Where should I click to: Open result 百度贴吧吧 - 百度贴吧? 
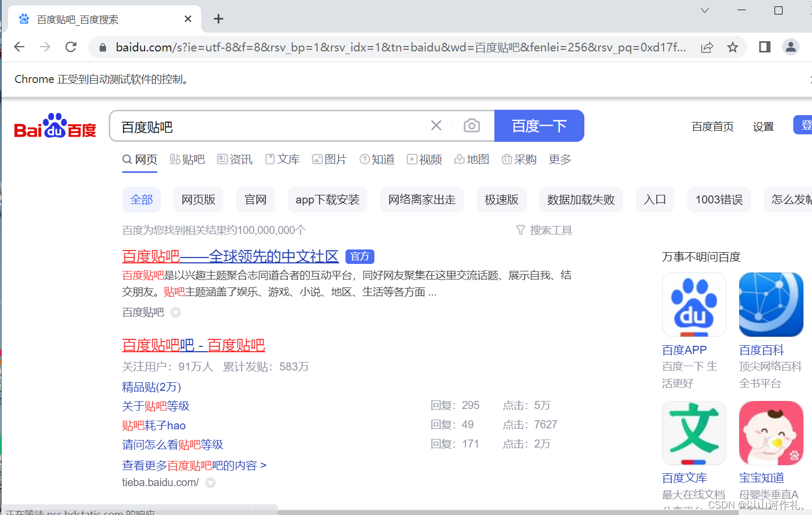(193, 345)
